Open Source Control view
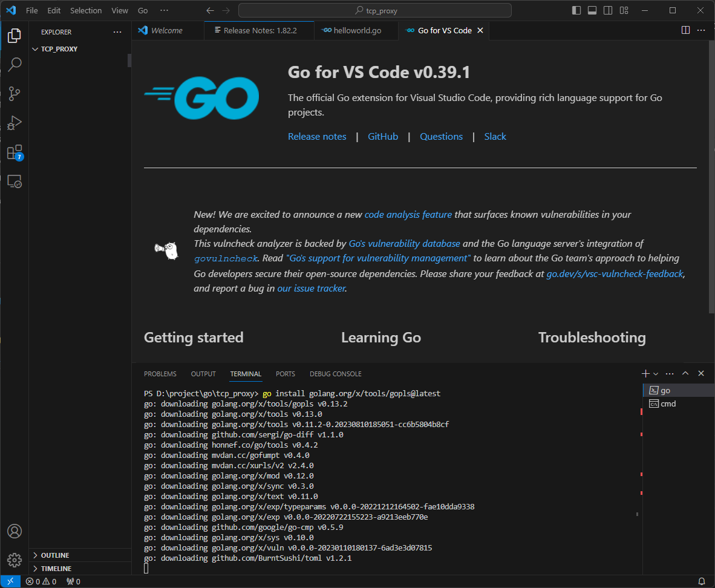Screen dimensions: 715x588 pos(14,94)
